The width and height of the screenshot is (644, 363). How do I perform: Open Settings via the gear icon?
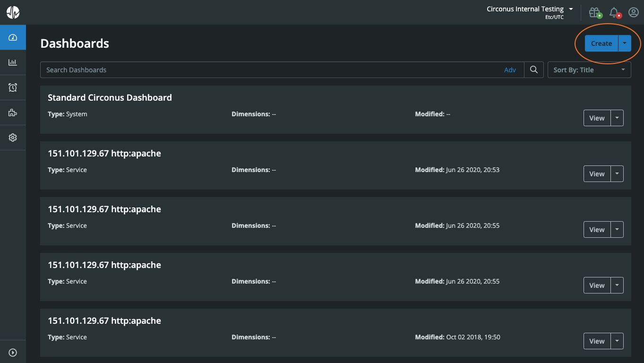[13, 137]
